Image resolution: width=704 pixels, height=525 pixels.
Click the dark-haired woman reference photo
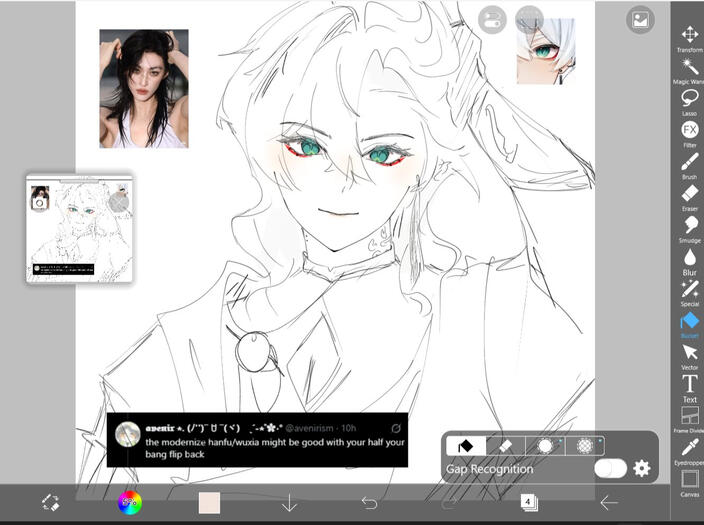[144, 88]
